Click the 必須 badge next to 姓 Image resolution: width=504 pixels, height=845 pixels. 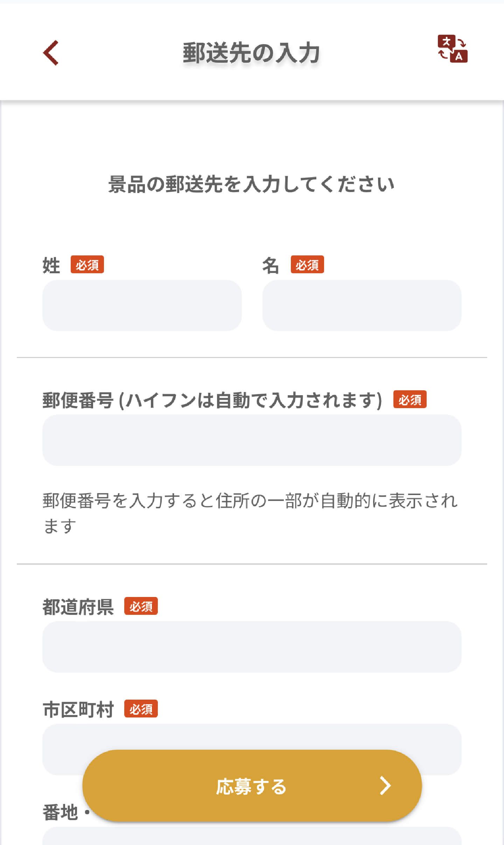click(87, 265)
